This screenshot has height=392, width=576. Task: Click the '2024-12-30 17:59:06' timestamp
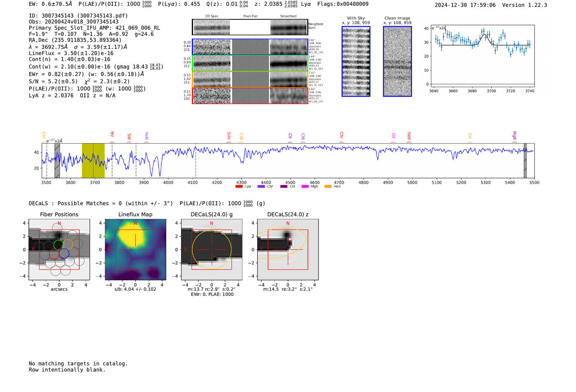tap(465, 5)
